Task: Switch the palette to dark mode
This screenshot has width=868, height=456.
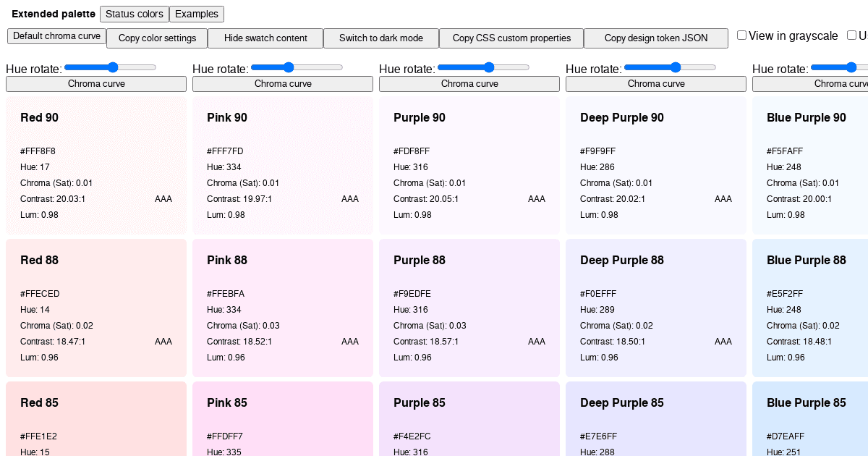Action: (x=381, y=38)
